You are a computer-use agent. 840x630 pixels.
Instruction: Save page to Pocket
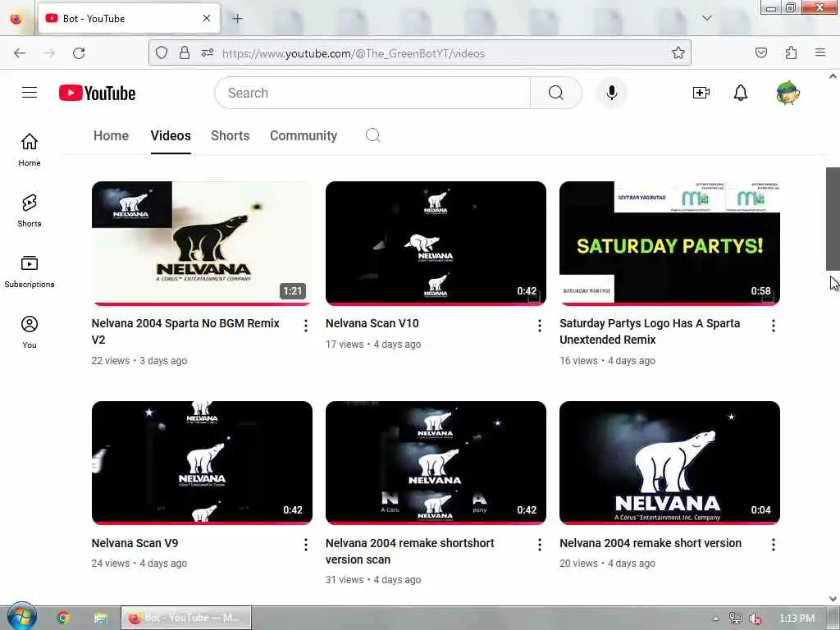click(761, 52)
